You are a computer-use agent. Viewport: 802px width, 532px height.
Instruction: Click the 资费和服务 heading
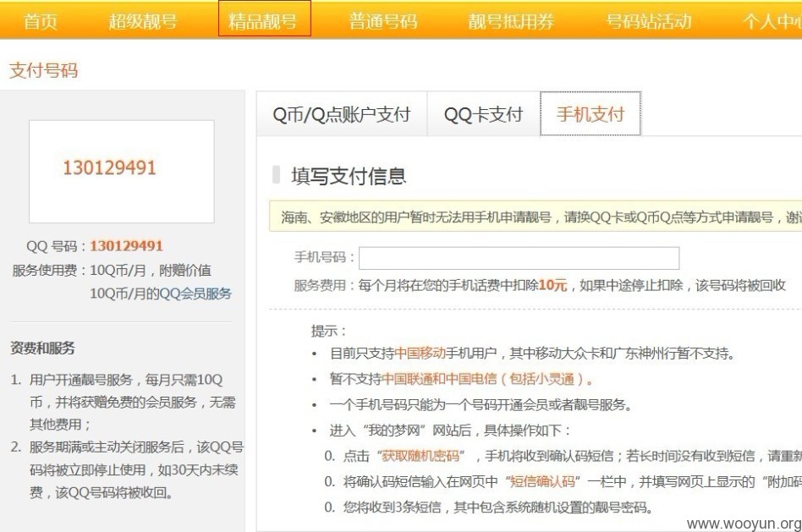42,348
